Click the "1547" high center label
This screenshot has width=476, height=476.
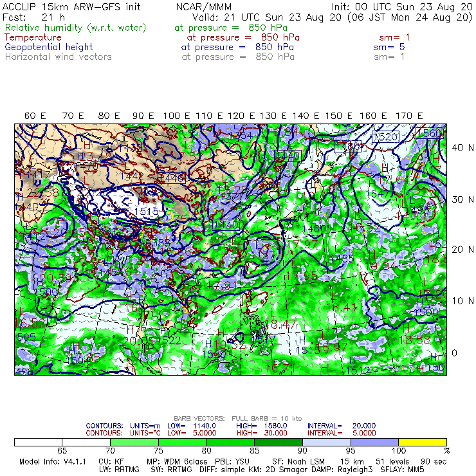tap(380, 194)
